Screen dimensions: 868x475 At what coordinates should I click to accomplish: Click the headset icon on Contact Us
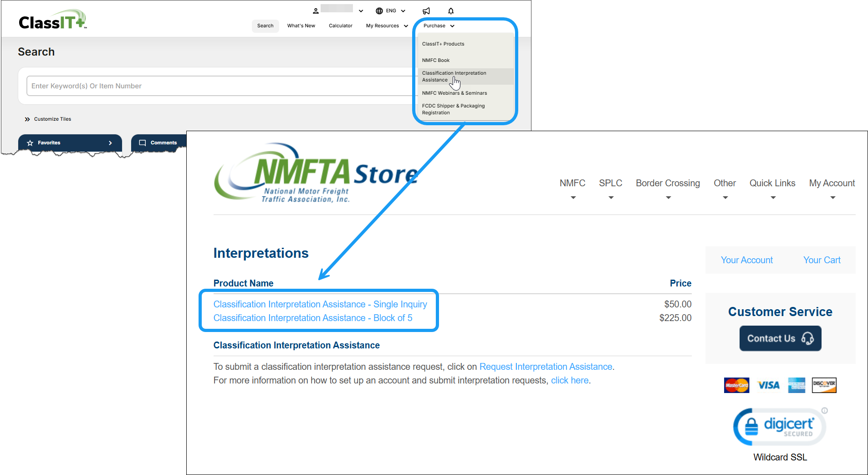pos(808,339)
